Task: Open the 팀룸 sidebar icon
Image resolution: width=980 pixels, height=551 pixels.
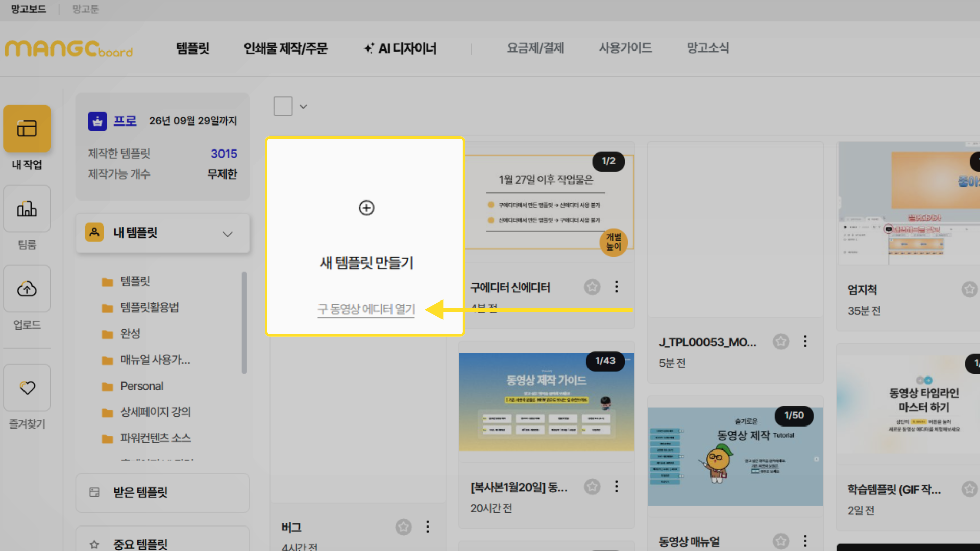Action: [x=27, y=209]
